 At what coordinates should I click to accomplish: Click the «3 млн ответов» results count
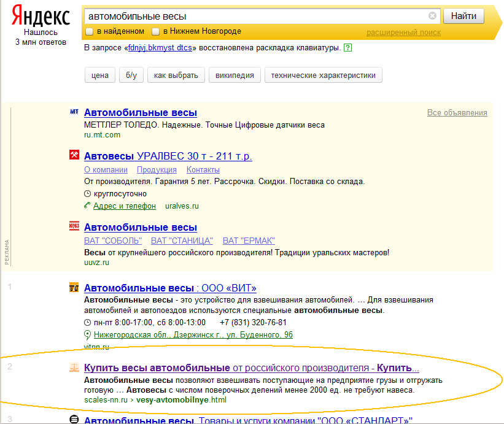tap(41, 42)
